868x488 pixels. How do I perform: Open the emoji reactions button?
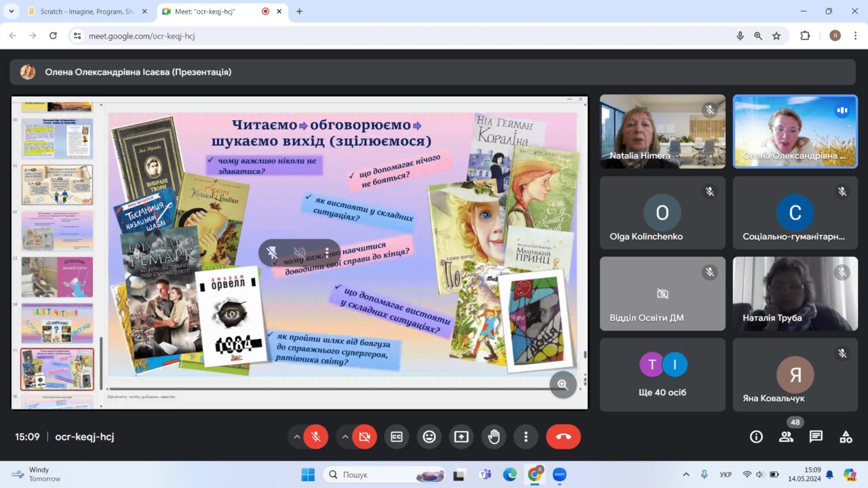[429, 437]
